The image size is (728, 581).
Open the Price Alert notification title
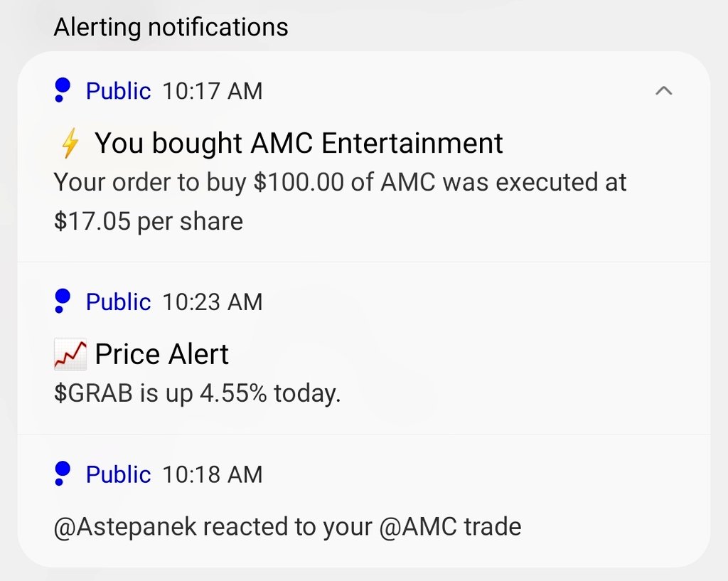point(161,354)
